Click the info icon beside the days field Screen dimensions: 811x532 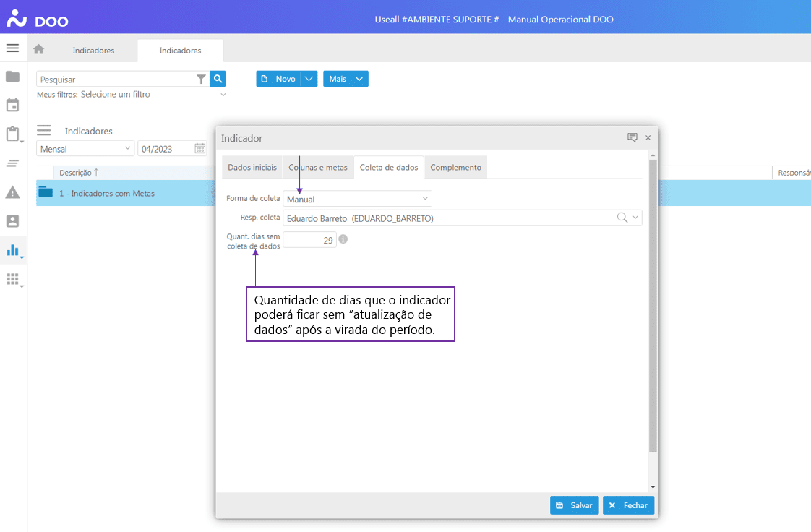(x=343, y=239)
